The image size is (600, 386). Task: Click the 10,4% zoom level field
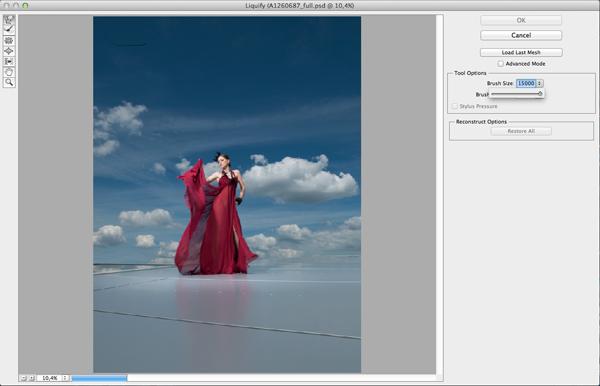coord(49,378)
